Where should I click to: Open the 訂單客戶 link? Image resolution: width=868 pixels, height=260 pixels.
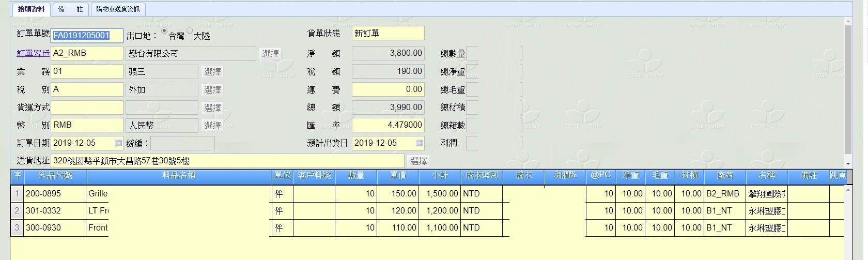click(x=33, y=53)
